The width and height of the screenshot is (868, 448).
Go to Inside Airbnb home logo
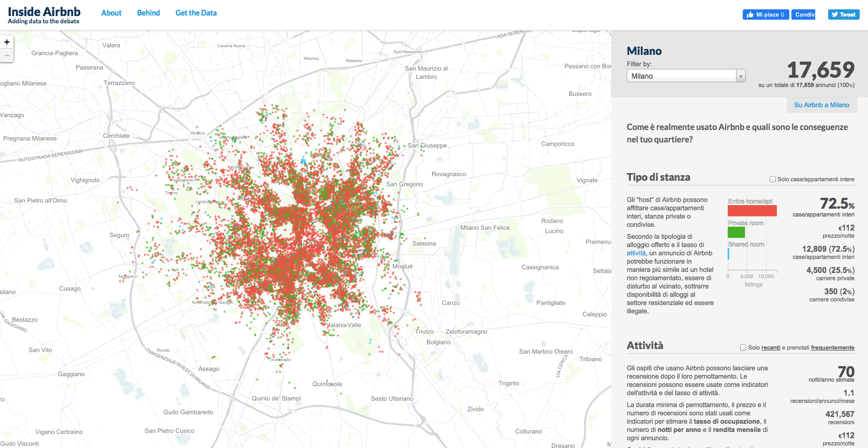[x=44, y=15]
